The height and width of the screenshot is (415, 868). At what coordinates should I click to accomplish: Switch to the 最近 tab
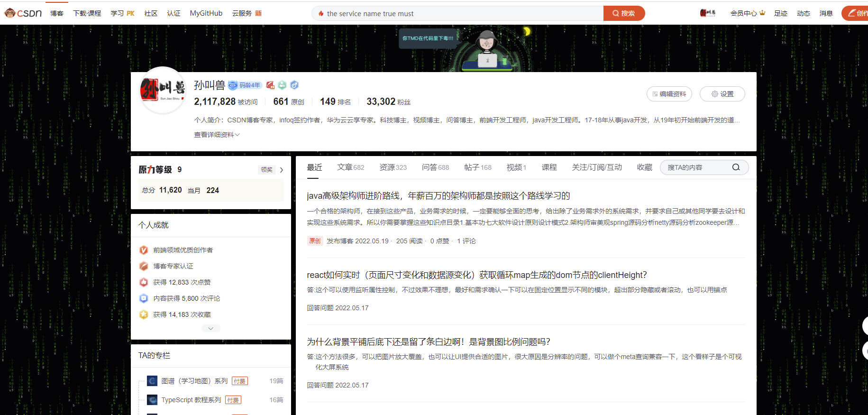click(314, 167)
